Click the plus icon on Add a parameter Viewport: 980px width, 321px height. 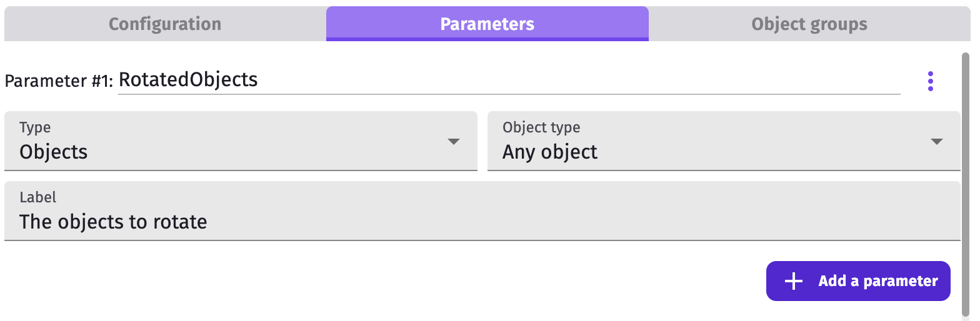point(793,281)
